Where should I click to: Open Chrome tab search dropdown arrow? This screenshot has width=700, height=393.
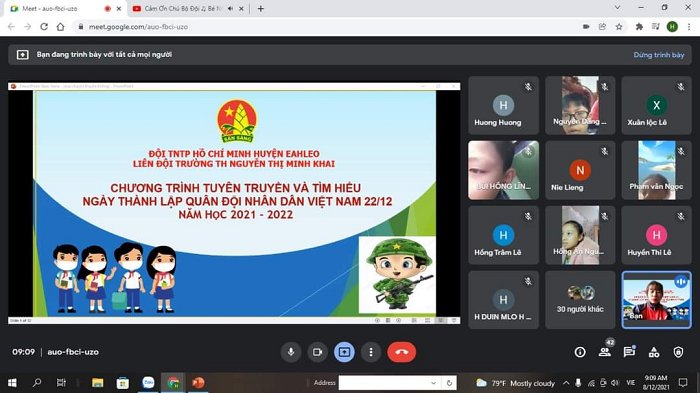pyautogui.click(x=617, y=8)
